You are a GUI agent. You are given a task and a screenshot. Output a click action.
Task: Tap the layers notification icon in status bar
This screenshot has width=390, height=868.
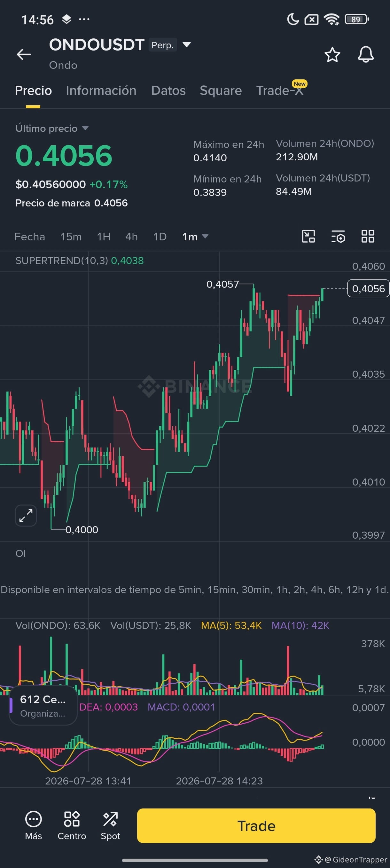[66, 19]
